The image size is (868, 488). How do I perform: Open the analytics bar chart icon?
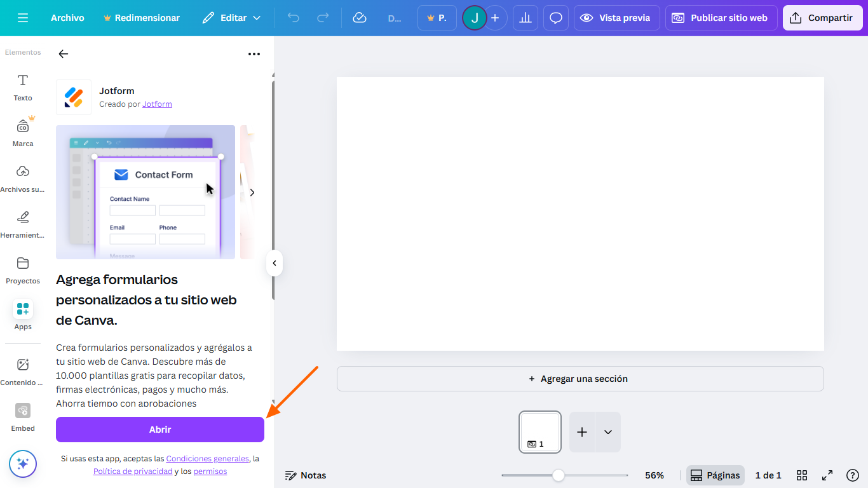[x=526, y=18]
